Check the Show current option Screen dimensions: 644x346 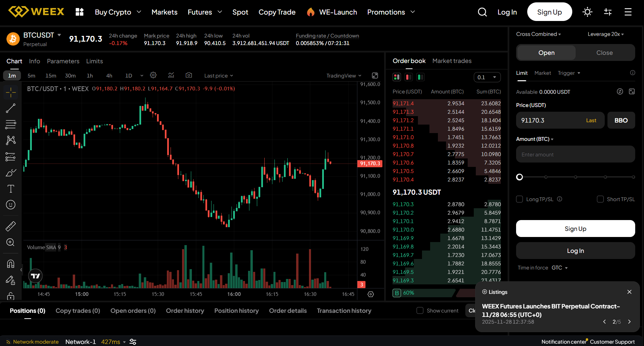(420, 310)
